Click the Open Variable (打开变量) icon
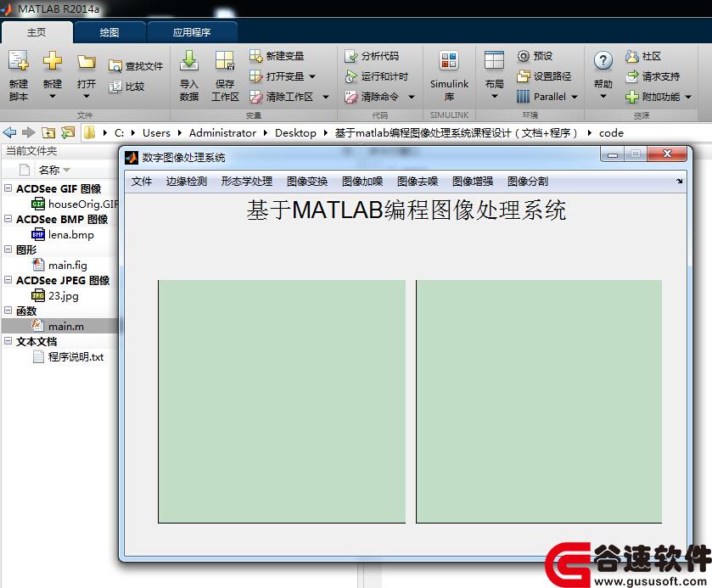Screen dimensions: 712x588 (x=255, y=76)
